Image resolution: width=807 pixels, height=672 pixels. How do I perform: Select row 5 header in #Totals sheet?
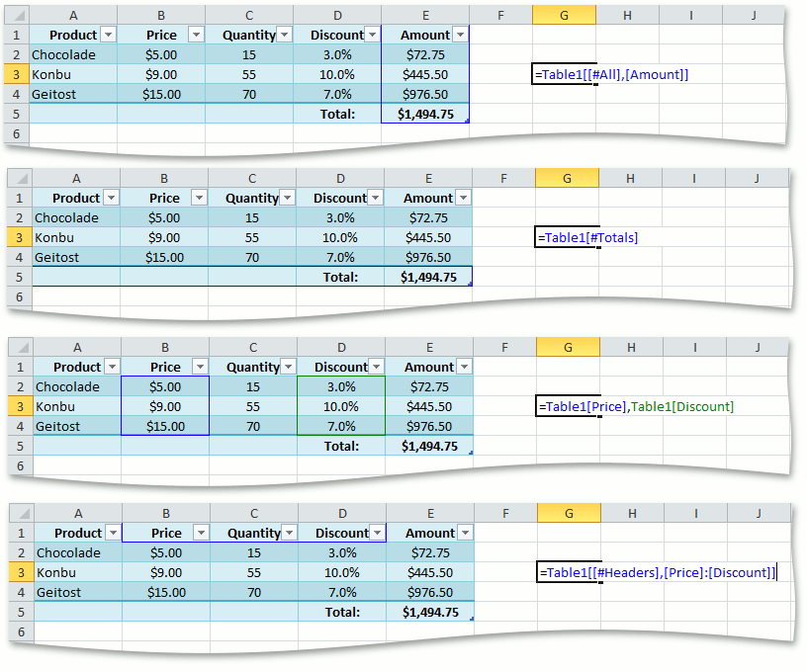click(x=20, y=277)
